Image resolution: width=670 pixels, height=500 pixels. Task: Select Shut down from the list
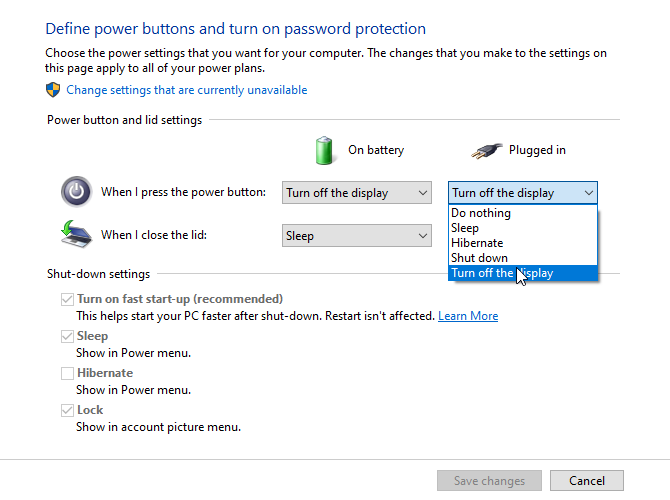coord(479,258)
